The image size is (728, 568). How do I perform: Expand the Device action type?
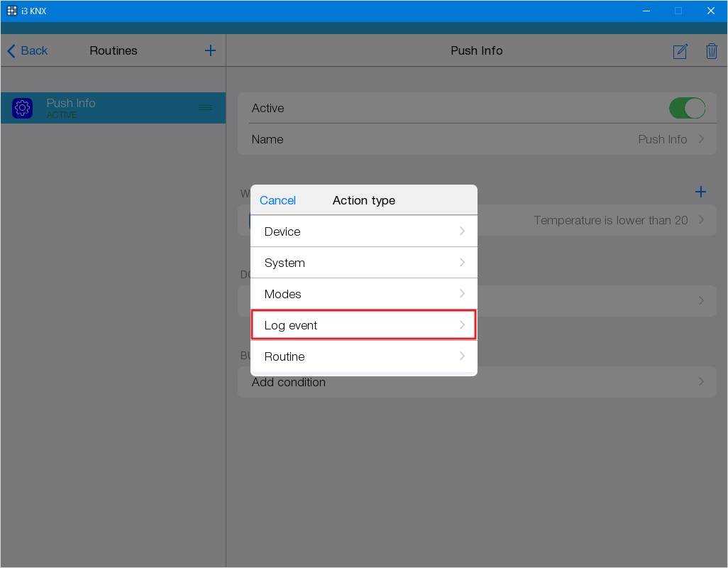[x=363, y=231]
